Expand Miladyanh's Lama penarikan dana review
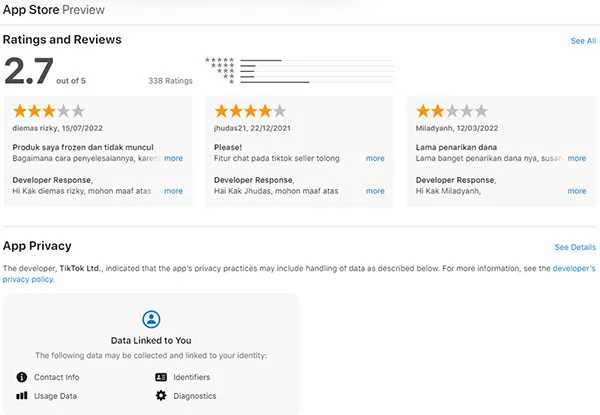The image size is (600, 415). (577, 158)
